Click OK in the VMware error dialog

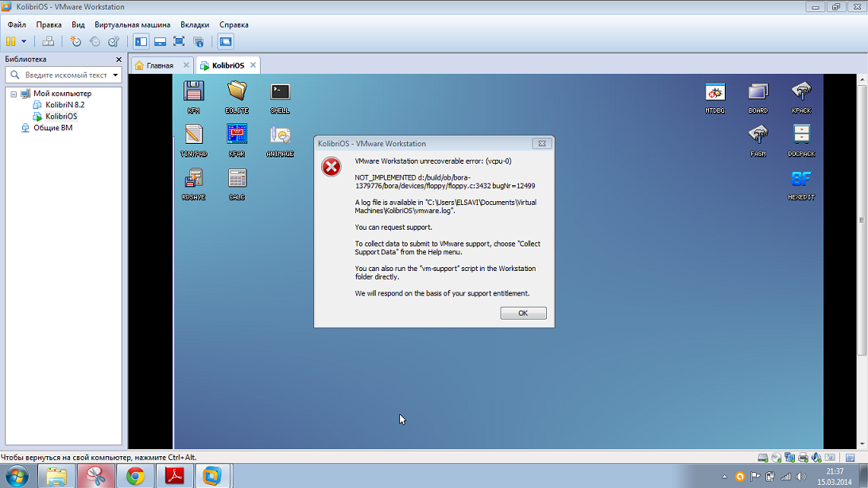pyautogui.click(x=523, y=313)
